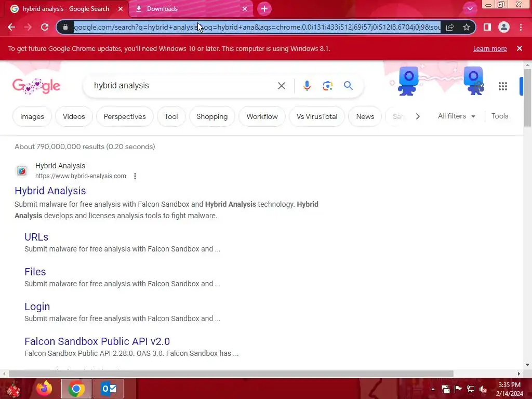Submit search with magnifying glass icon
532x399 pixels.
click(x=348, y=86)
